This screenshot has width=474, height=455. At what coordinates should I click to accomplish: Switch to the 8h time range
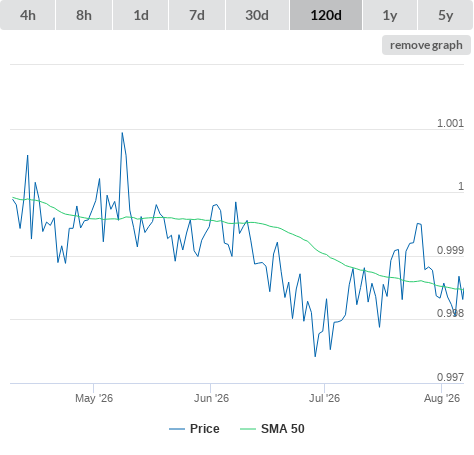pos(84,15)
